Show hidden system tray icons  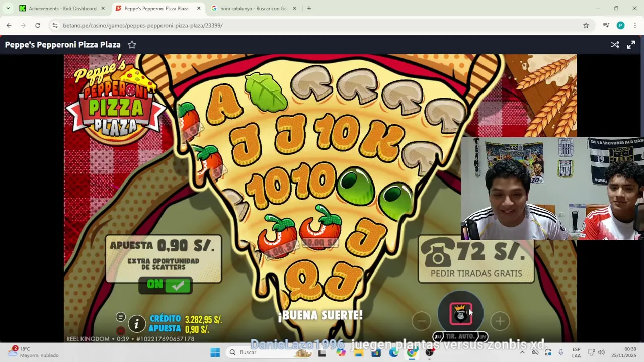(522, 352)
